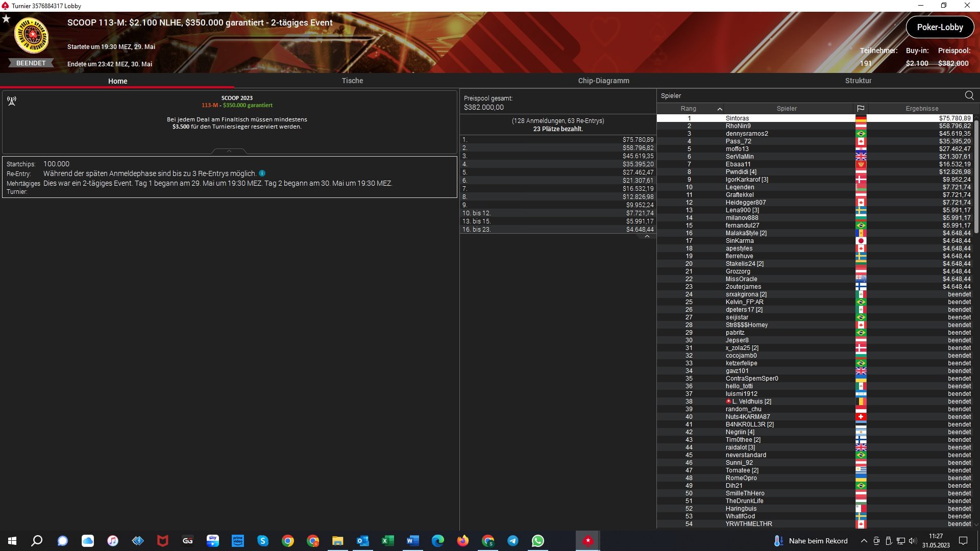The height and width of the screenshot is (551, 980).
Task: Open Skype from the taskbar
Action: 263,541
